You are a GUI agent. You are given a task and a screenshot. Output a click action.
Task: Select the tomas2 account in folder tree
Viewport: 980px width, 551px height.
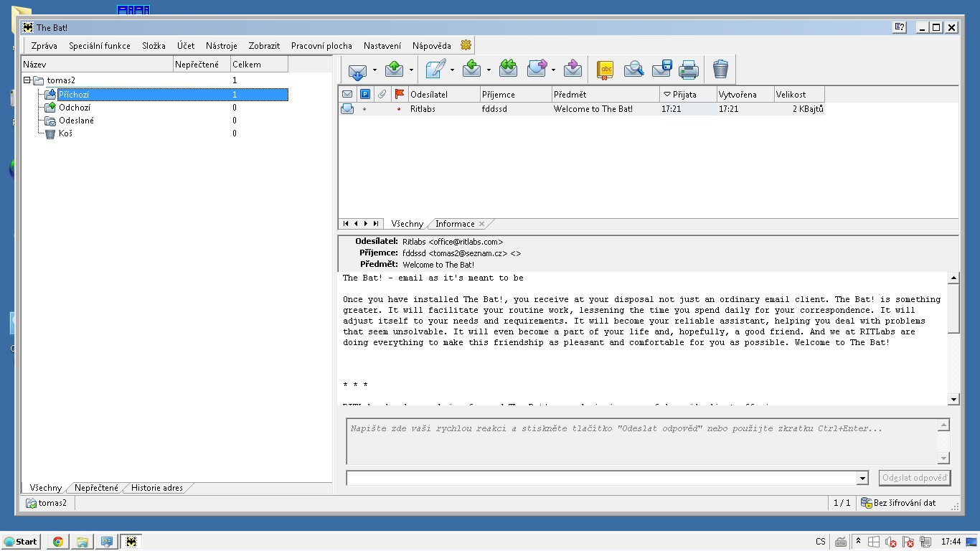[61, 80]
